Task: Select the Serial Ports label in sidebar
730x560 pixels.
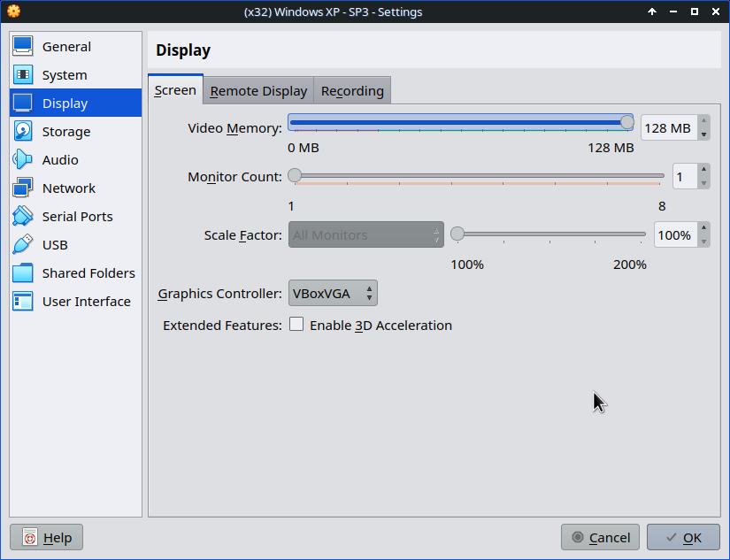Action: click(x=77, y=217)
